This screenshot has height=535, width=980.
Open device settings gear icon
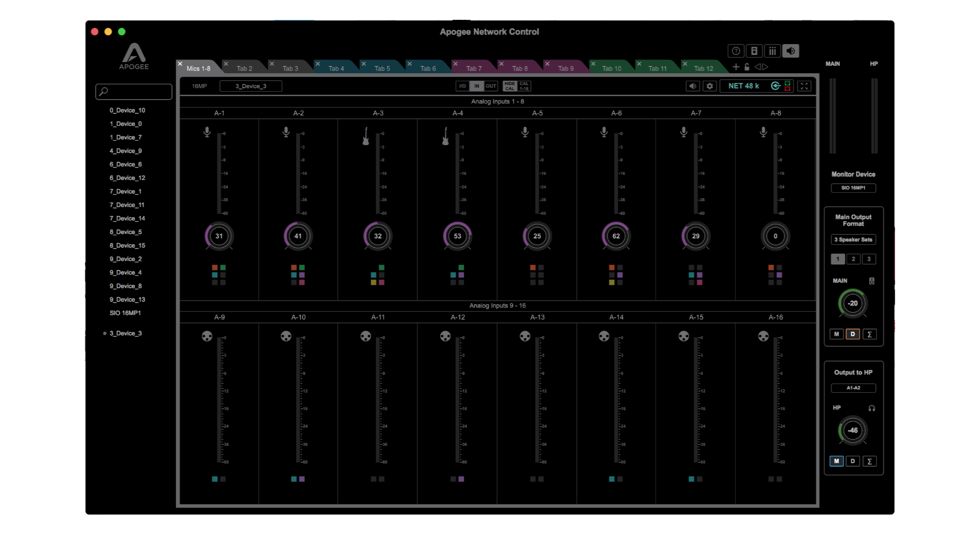pos(710,86)
